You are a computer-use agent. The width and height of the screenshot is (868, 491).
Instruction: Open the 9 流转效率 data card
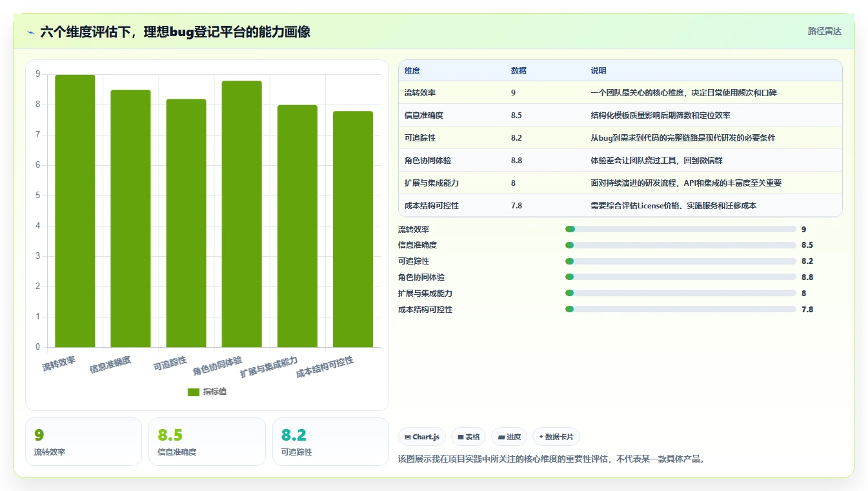click(x=83, y=441)
